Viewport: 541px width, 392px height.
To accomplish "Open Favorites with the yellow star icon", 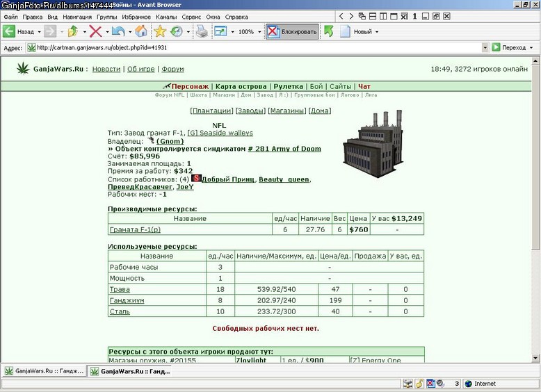I will tap(160, 32).
